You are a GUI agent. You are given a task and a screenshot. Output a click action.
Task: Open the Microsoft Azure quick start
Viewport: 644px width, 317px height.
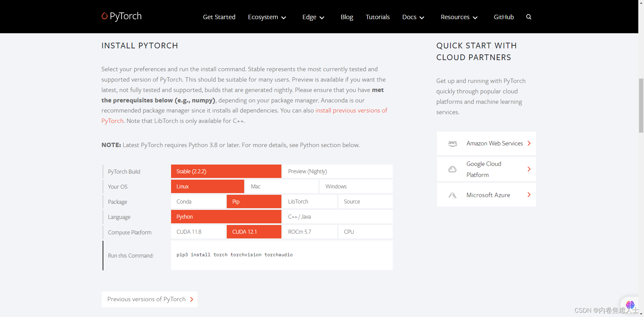coord(486,195)
